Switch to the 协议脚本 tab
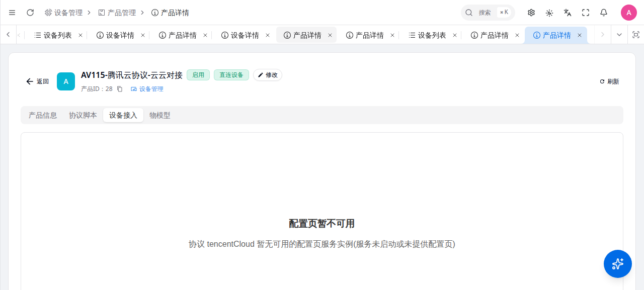 click(83, 115)
